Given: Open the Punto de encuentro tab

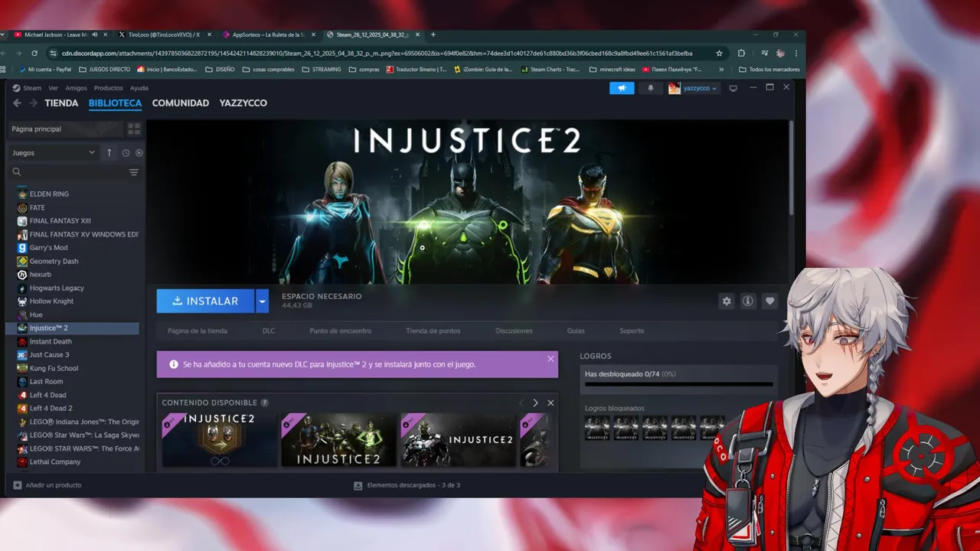Looking at the screenshot, I should [x=341, y=331].
